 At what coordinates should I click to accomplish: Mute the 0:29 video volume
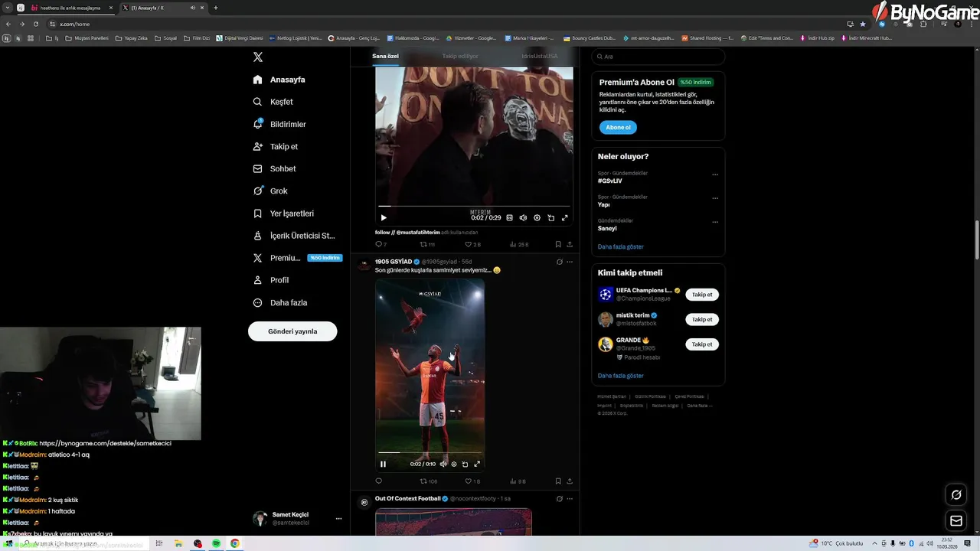pyautogui.click(x=523, y=218)
